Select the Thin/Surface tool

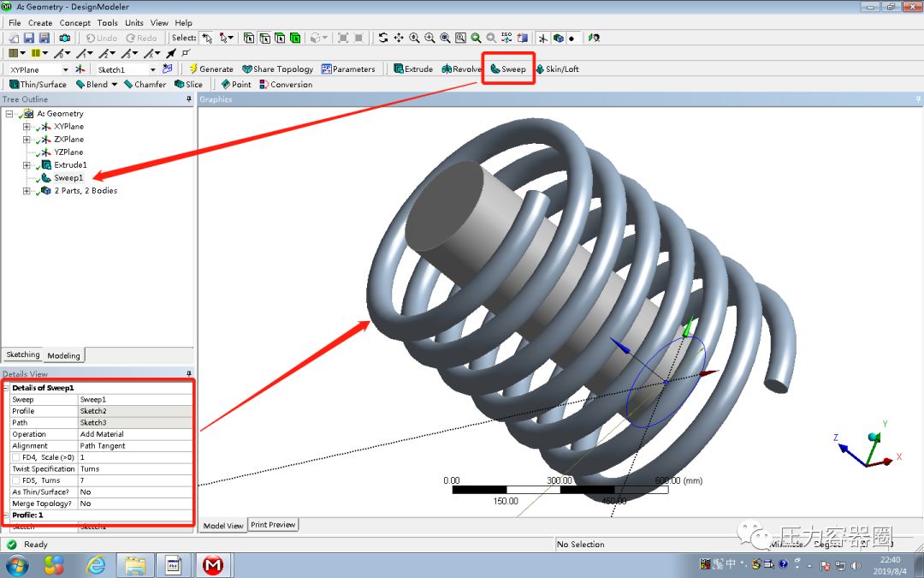coord(38,84)
